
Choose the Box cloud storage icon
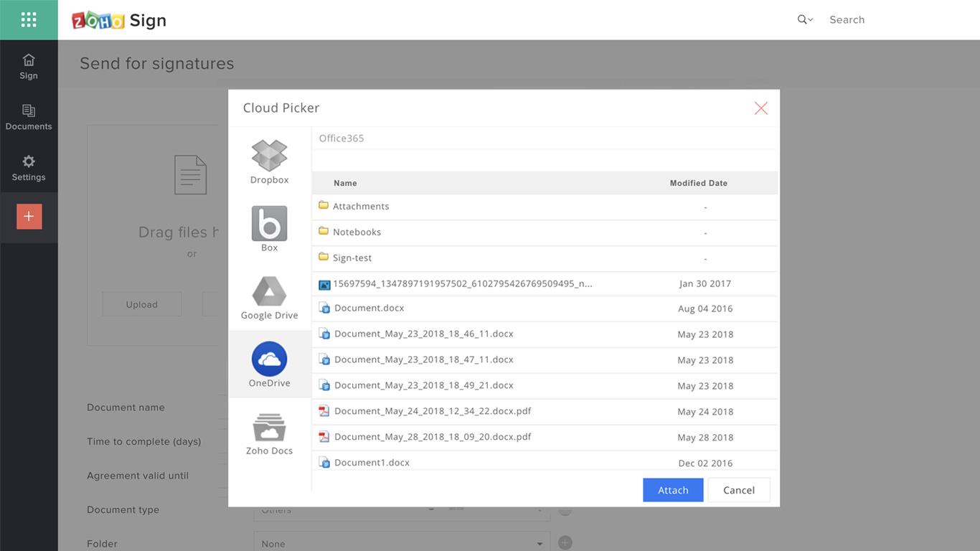[x=269, y=228]
